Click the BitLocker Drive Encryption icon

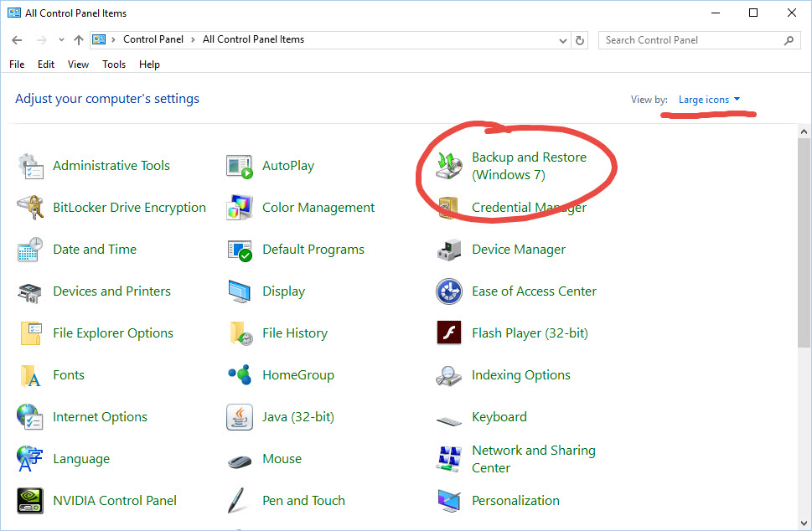click(30, 208)
